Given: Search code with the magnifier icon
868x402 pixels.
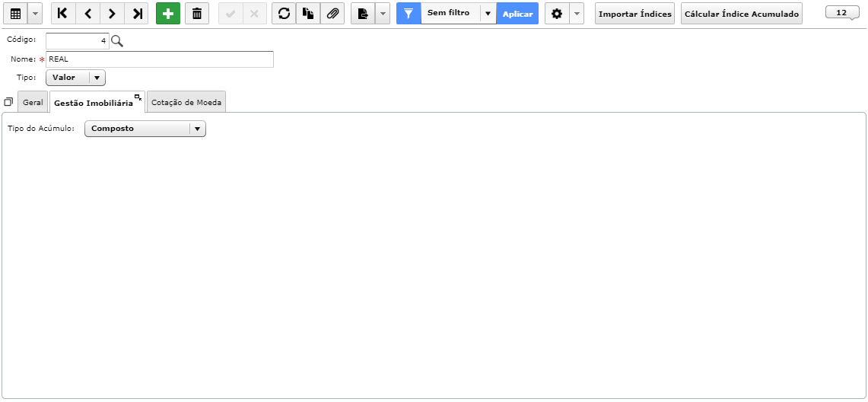Looking at the screenshot, I should tap(117, 41).
